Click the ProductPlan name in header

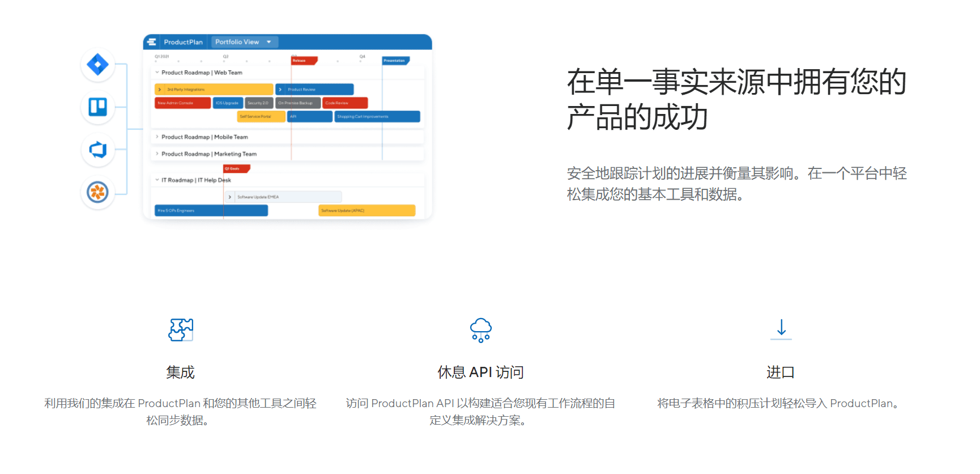coord(183,42)
